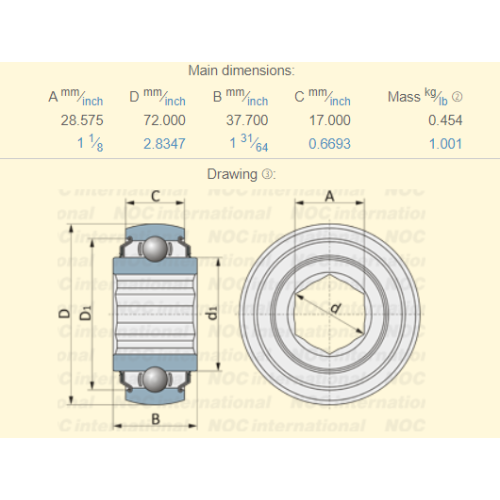The height and width of the screenshot is (500, 500).
Task: Select the 0.6693 inch value
Action: (x=330, y=144)
